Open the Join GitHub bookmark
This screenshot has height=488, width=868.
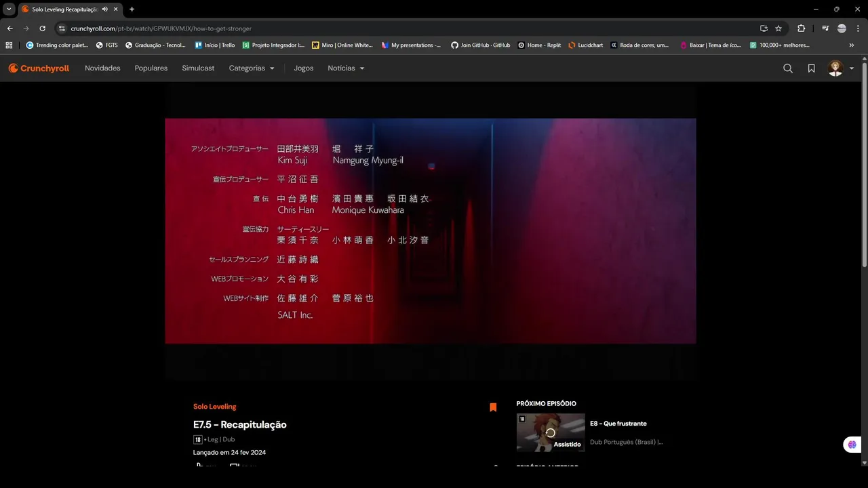(x=481, y=45)
